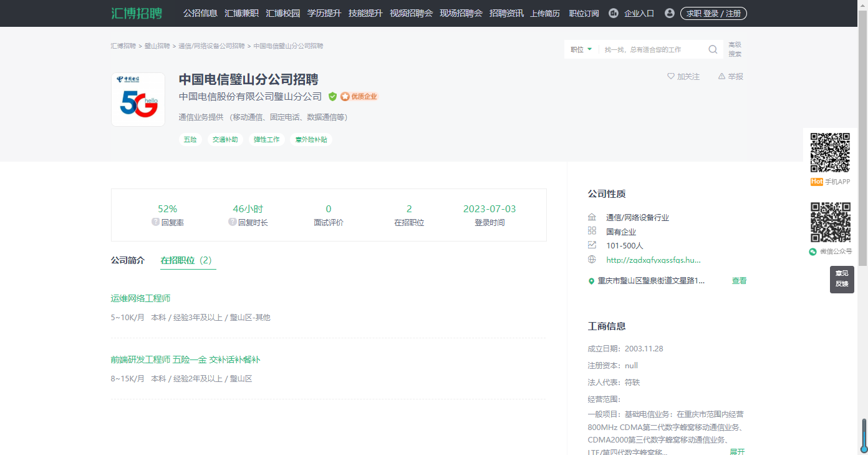This screenshot has height=455, width=868.
Task: Click the question mark icon beside 回复率
Action: (x=156, y=222)
